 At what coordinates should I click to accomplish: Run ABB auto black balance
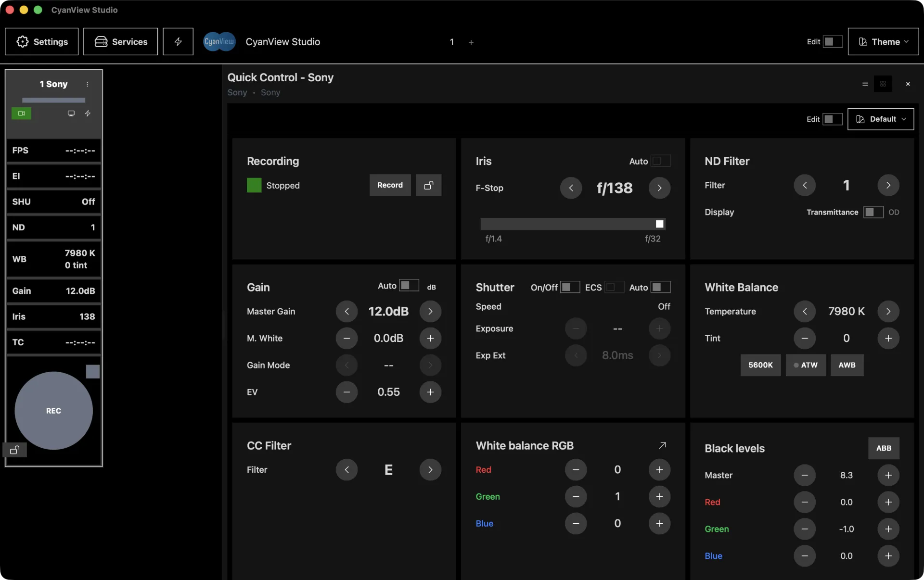point(884,448)
